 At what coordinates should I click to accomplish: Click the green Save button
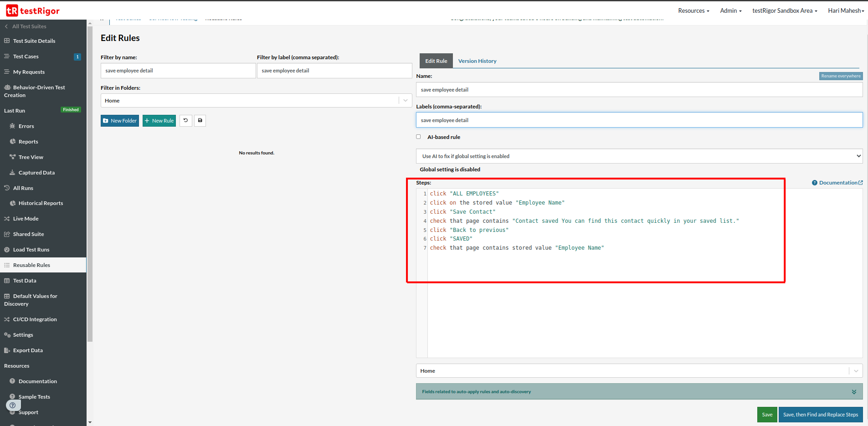click(x=767, y=415)
